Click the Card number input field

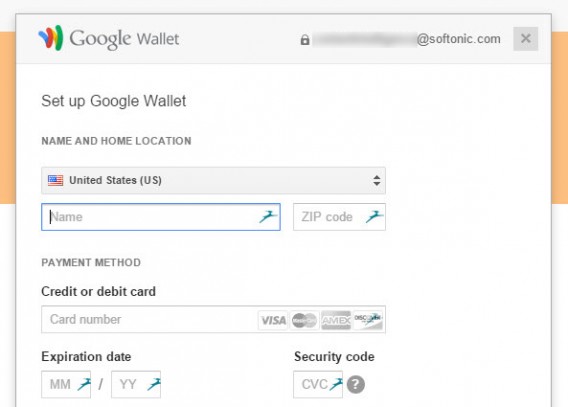click(x=213, y=319)
